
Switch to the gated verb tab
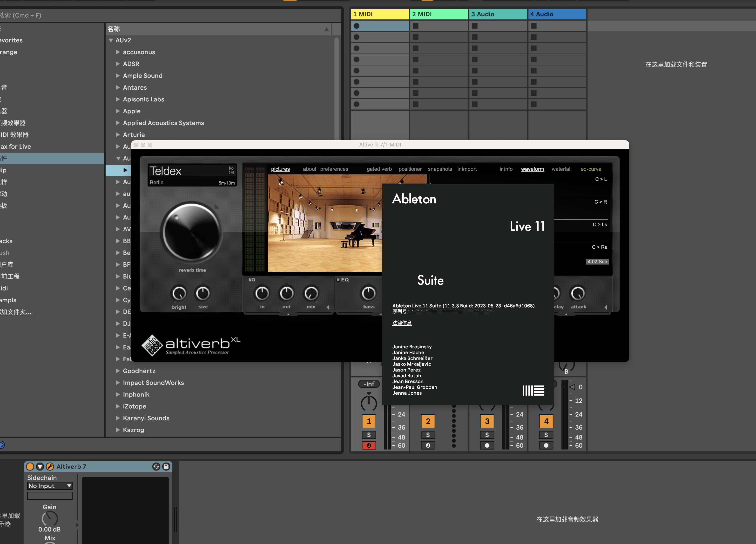coord(379,169)
